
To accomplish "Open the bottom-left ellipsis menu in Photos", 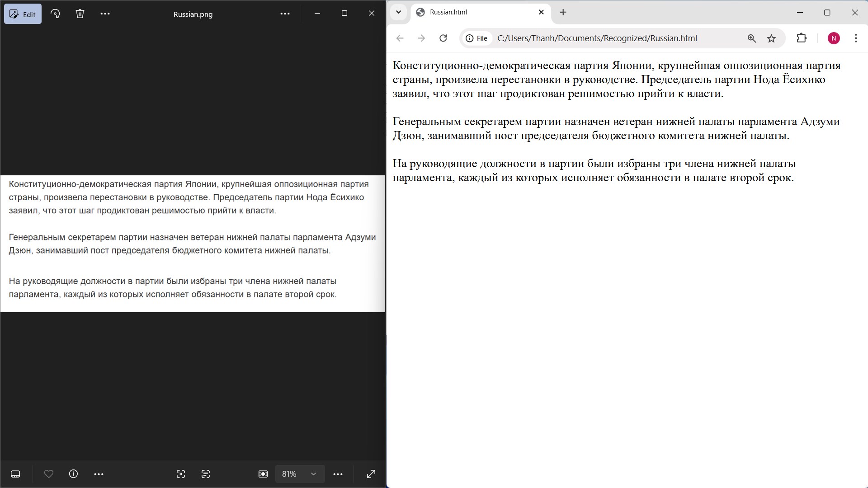I will [x=99, y=474].
